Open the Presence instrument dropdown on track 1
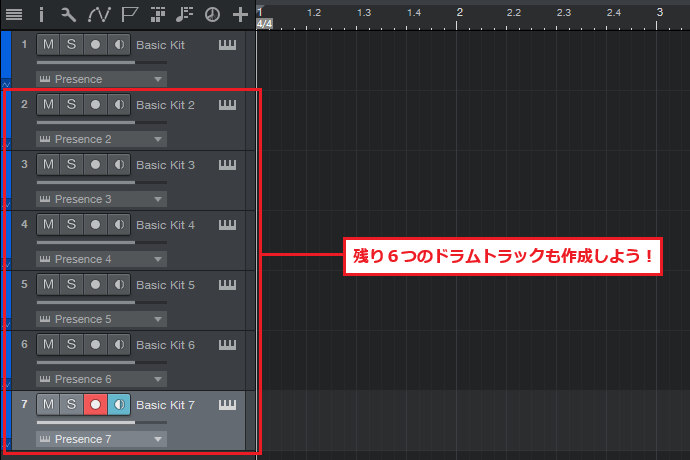690x460 pixels. coord(101,79)
